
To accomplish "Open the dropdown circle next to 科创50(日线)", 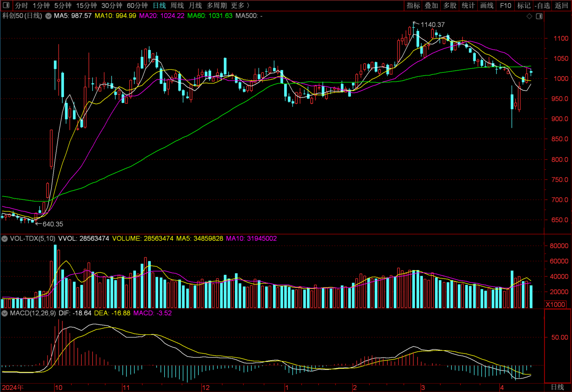I will coord(48,16).
